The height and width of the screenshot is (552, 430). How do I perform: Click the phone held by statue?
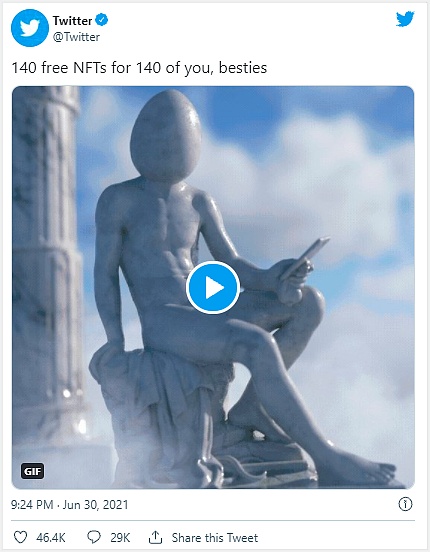(x=306, y=257)
